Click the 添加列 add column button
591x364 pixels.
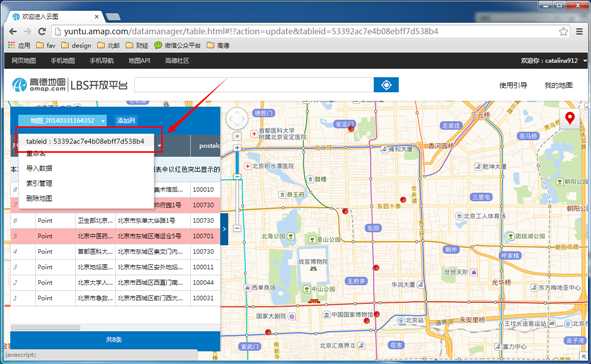click(x=126, y=121)
